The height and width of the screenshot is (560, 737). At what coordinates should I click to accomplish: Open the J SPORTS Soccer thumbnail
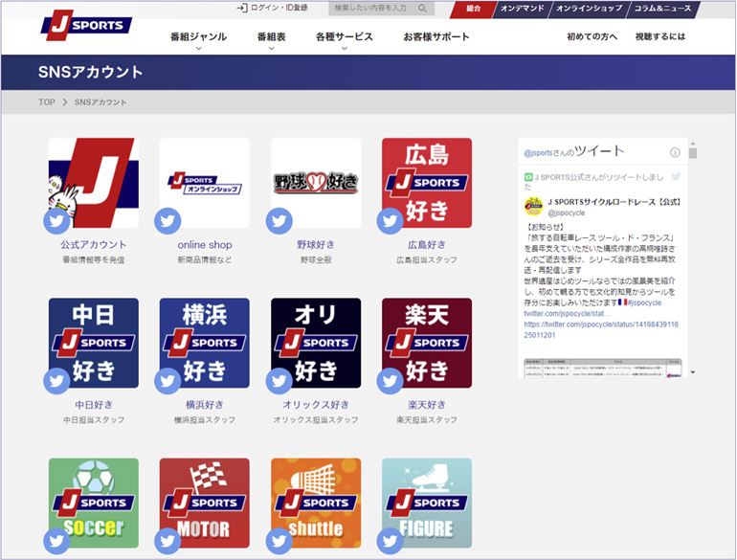94,504
